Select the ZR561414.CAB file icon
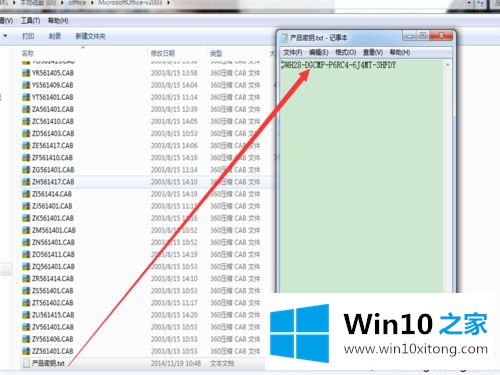Screen dimensions: 500x375 (x=26, y=278)
